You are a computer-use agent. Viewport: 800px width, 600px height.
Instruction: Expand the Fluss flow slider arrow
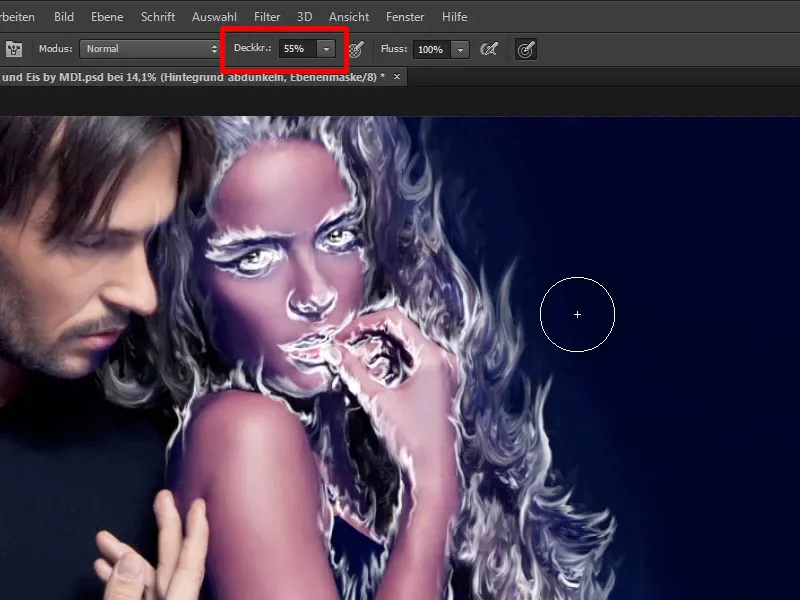click(x=459, y=49)
